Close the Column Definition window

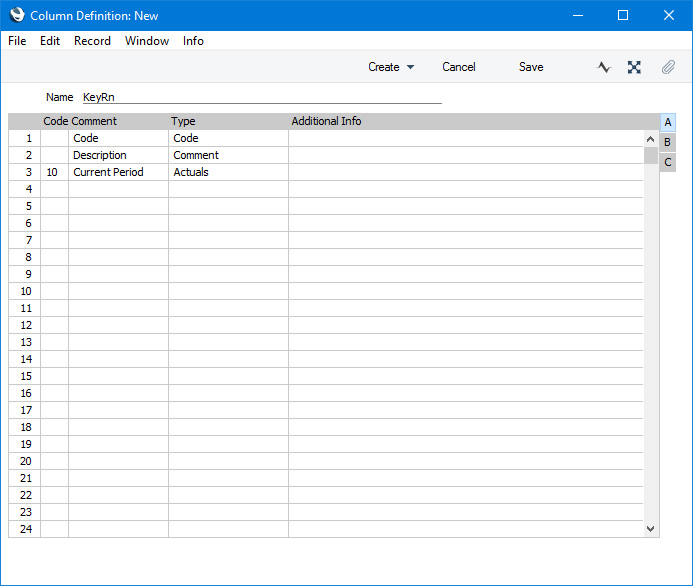[x=669, y=15]
